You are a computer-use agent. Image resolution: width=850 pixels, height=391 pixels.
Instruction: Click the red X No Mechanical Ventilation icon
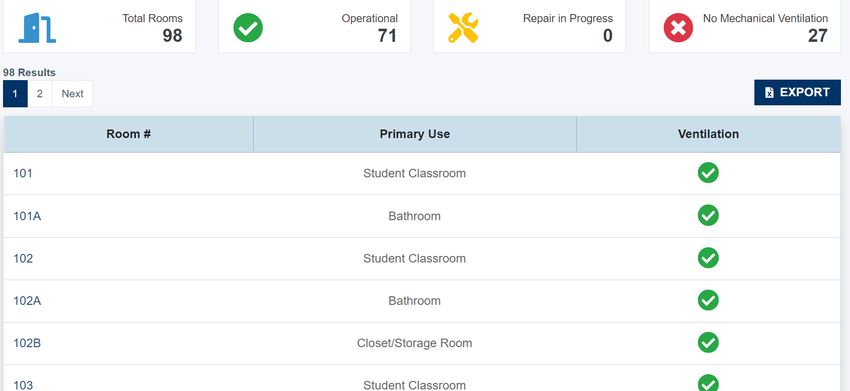678,28
